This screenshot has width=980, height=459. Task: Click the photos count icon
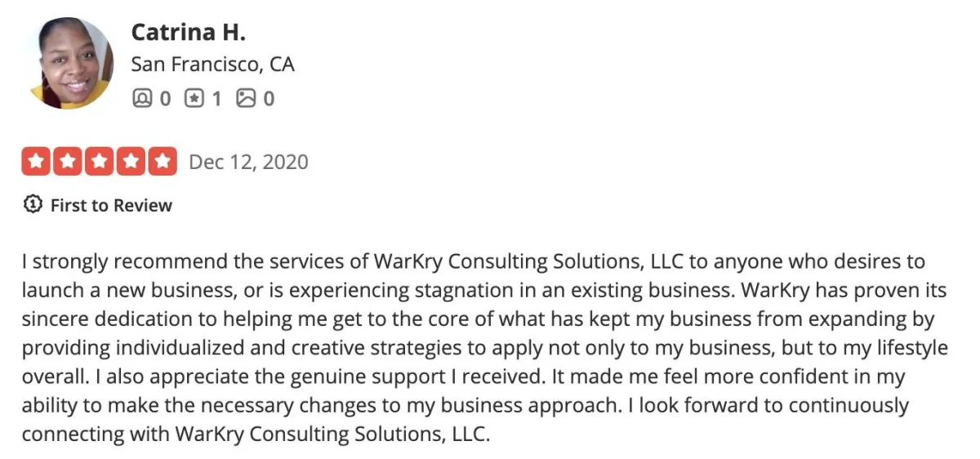click(x=245, y=99)
